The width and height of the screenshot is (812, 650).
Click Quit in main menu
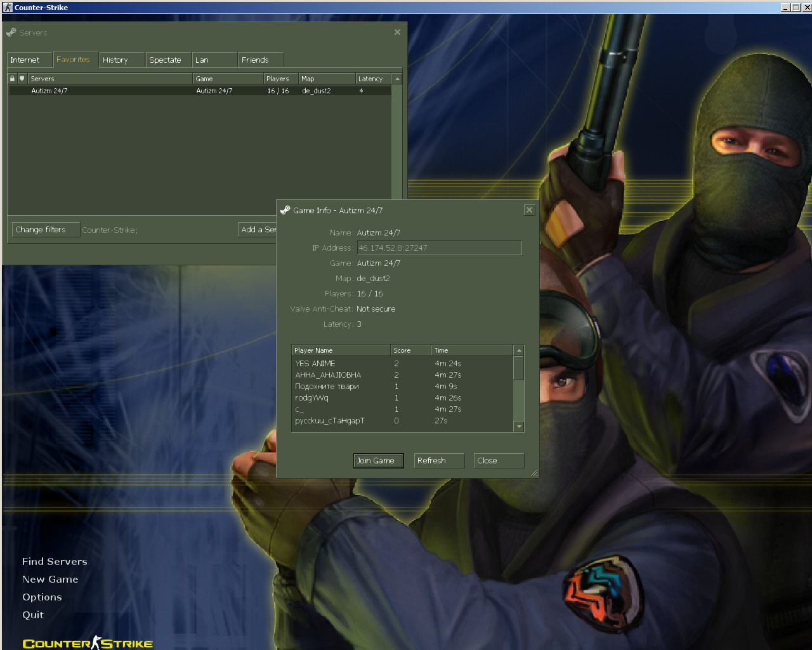[x=33, y=615]
